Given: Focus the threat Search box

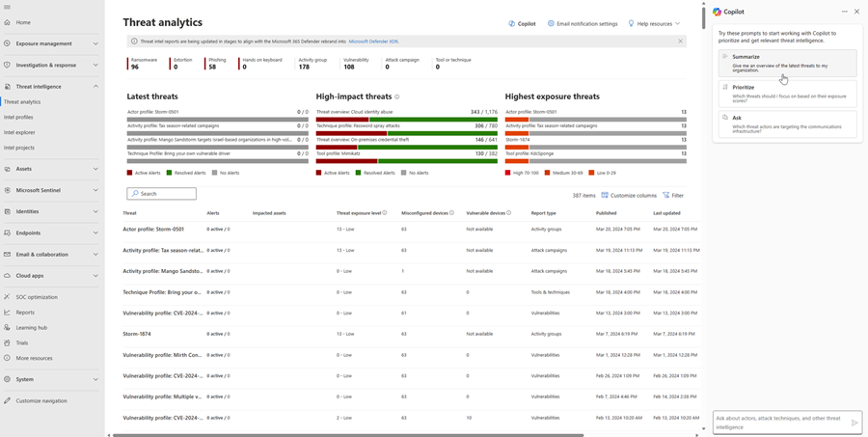Looking at the screenshot, I should coord(162,194).
